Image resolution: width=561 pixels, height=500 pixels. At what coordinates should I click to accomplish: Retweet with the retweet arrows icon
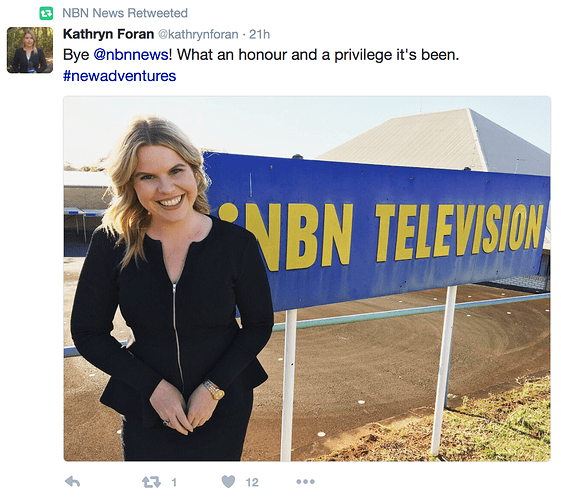pos(151,482)
